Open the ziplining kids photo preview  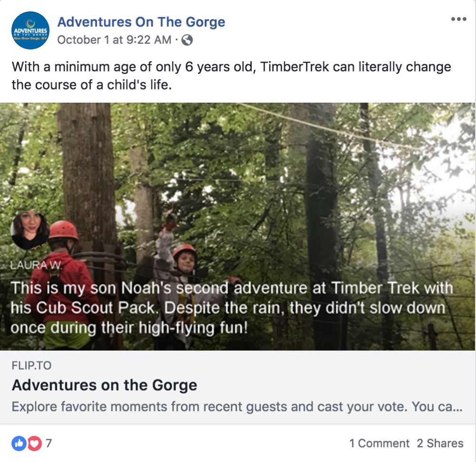pos(238,226)
